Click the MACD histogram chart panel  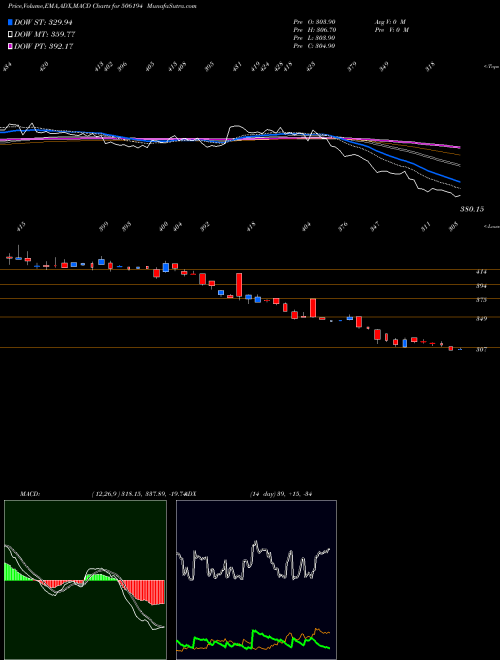(85, 580)
